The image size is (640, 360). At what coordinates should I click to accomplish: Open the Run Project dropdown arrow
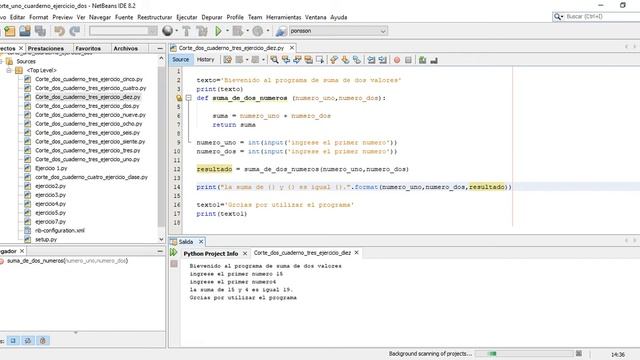(x=227, y=31)
